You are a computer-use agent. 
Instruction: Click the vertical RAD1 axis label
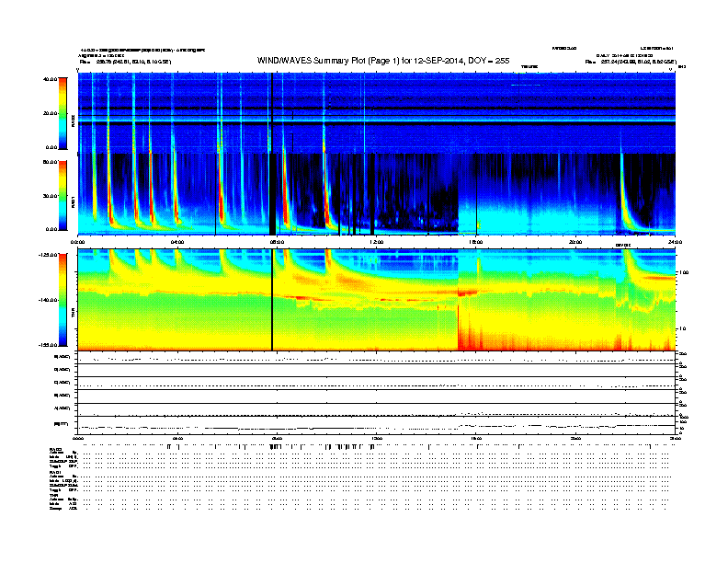(73, 202)
